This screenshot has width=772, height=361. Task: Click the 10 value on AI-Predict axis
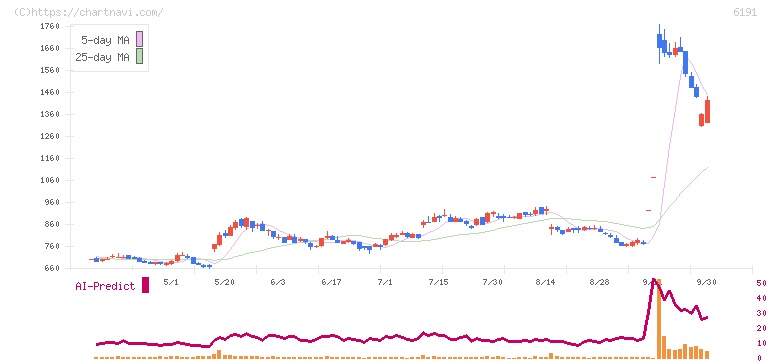761,343
